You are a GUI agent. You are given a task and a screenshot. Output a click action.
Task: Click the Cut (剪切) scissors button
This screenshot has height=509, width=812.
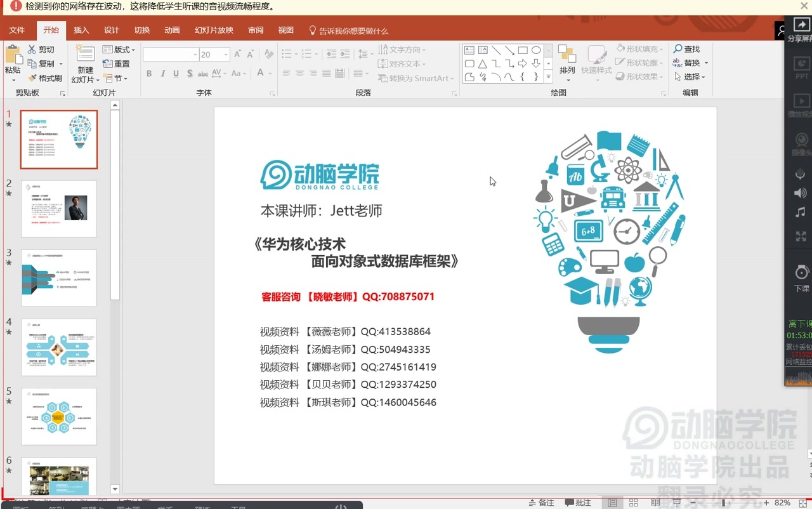point(41,50)
